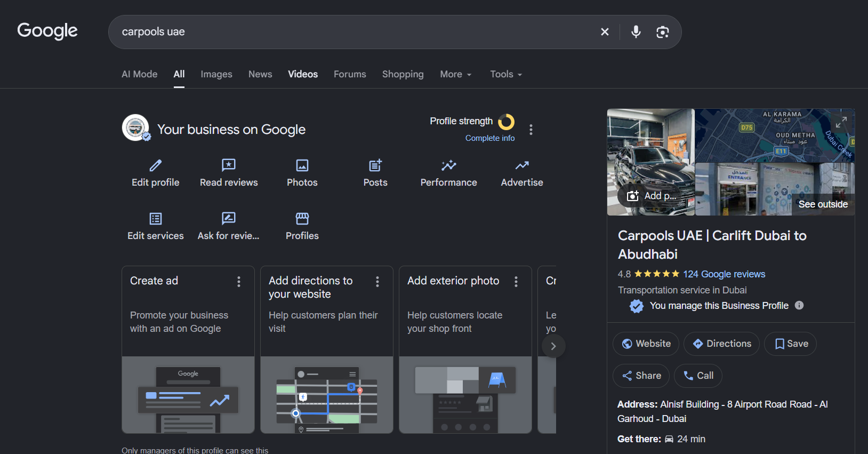Viewport: 868px width, 454px height.
Task: Open the Videos tab
Action: point(303,74)
